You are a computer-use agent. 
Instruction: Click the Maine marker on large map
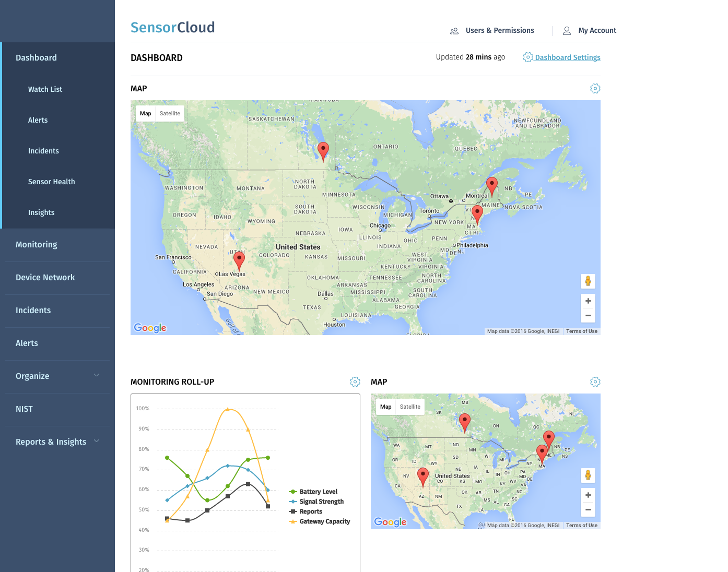(491, 187)
